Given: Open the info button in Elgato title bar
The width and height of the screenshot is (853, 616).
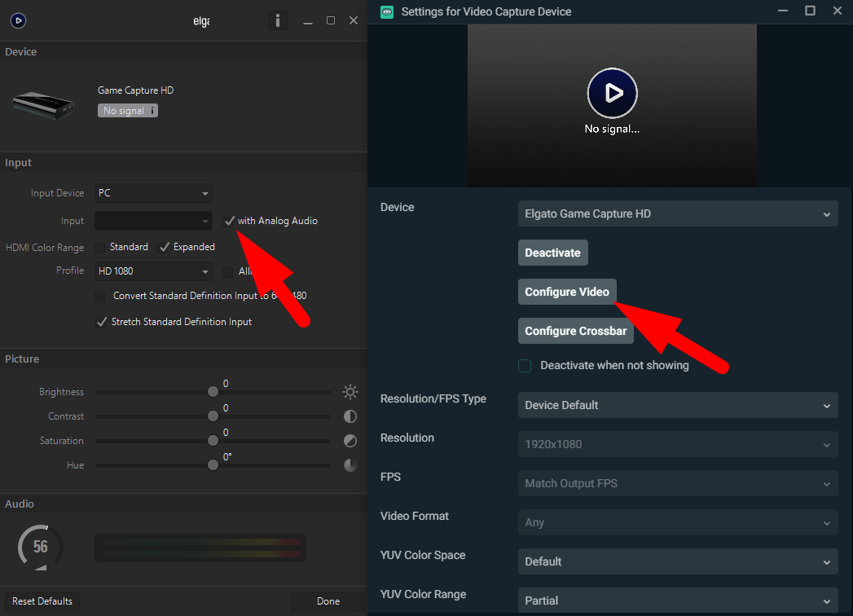Looking at the screenshot, I should point(278,20).
